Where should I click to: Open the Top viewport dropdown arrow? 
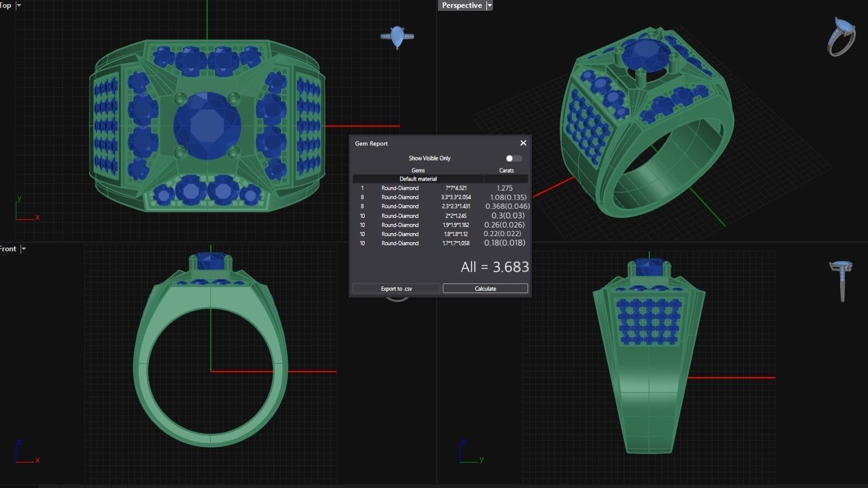point(19,5)
